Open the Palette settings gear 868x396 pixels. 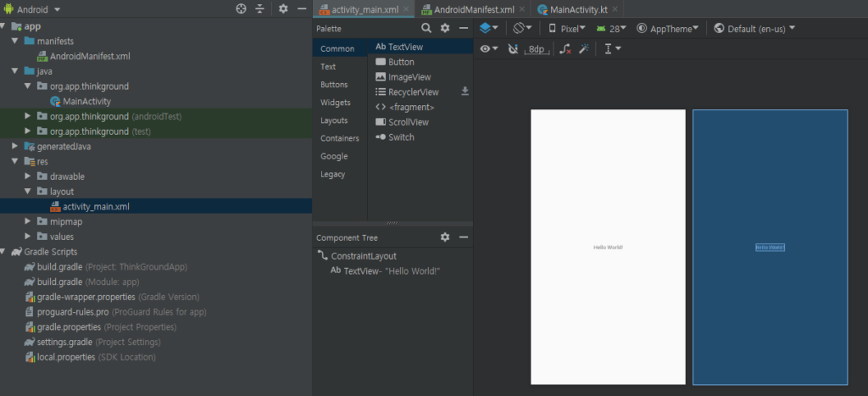(445, 28)
